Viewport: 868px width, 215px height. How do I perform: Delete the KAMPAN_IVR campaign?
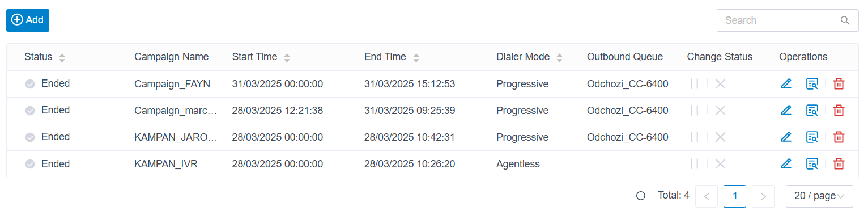pyautogui.click(x=839, y=164)
